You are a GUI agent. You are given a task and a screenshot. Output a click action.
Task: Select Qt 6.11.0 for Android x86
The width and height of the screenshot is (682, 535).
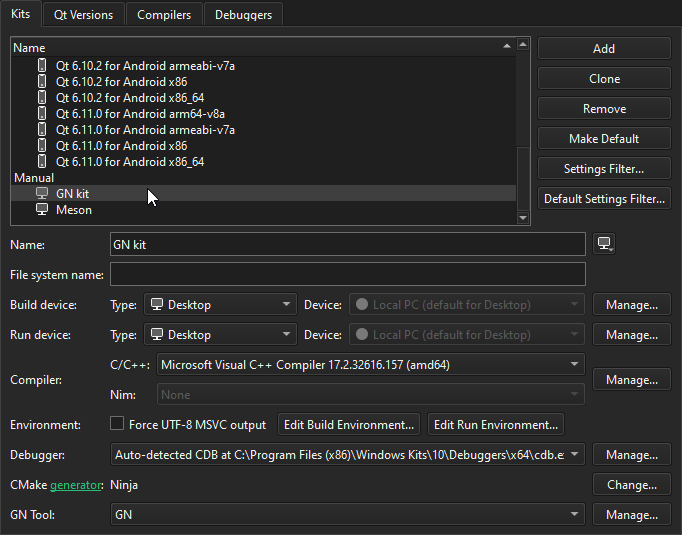pos(264,146)
